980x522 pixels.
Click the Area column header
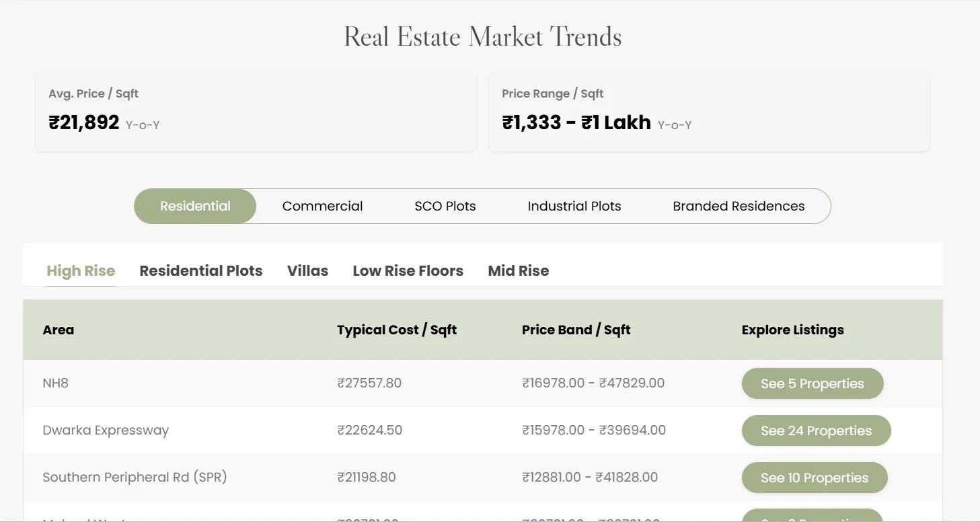click(59, 330)
